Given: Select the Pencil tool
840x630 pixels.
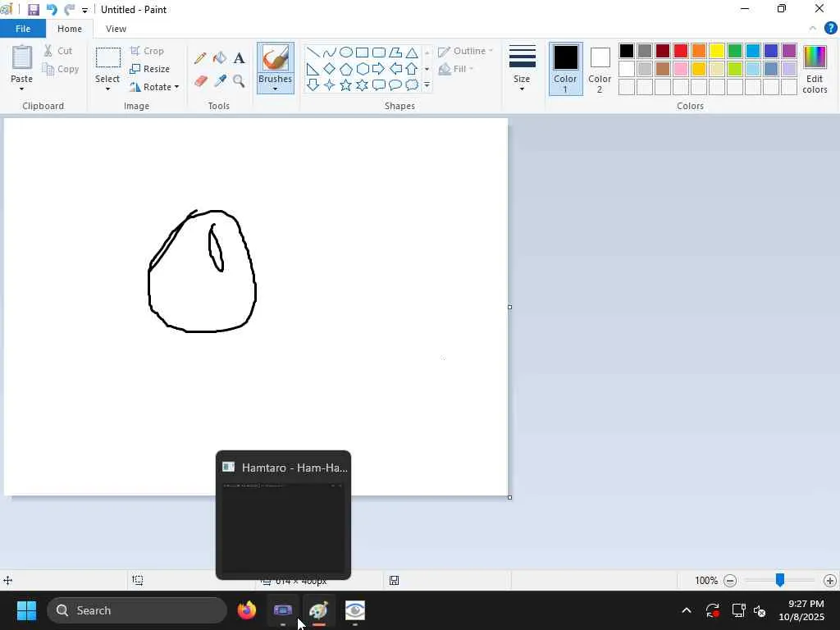Looking at the screenshot, I should [x=200, y=58].
